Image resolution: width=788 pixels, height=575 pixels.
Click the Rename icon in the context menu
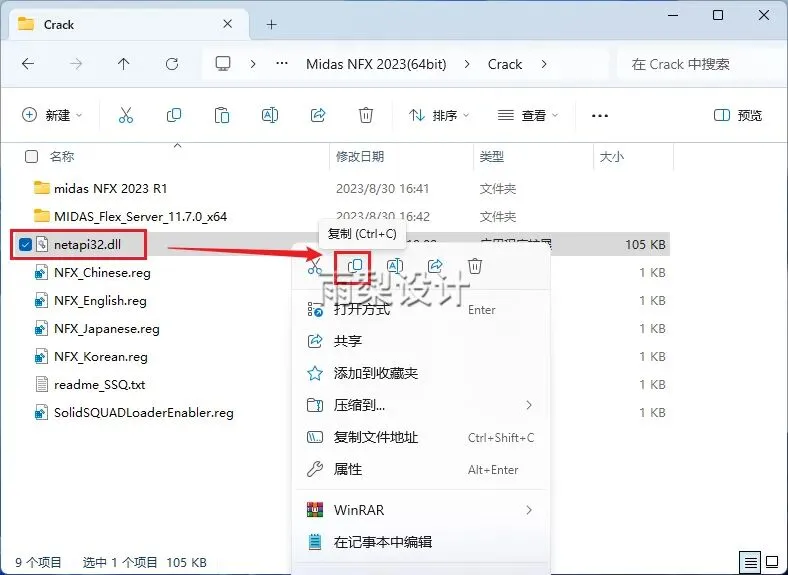point(395,266)
